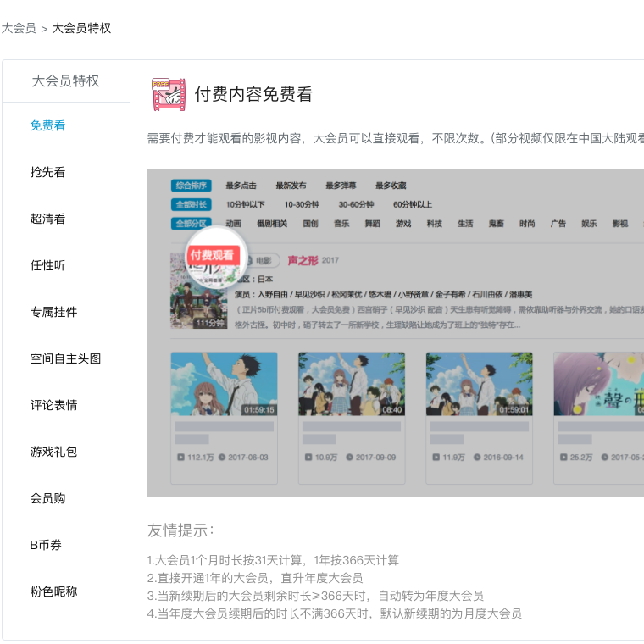Go to 专属挂件 in the sidebar
This screenshot has width=644, height=644.
click(53, 312)
